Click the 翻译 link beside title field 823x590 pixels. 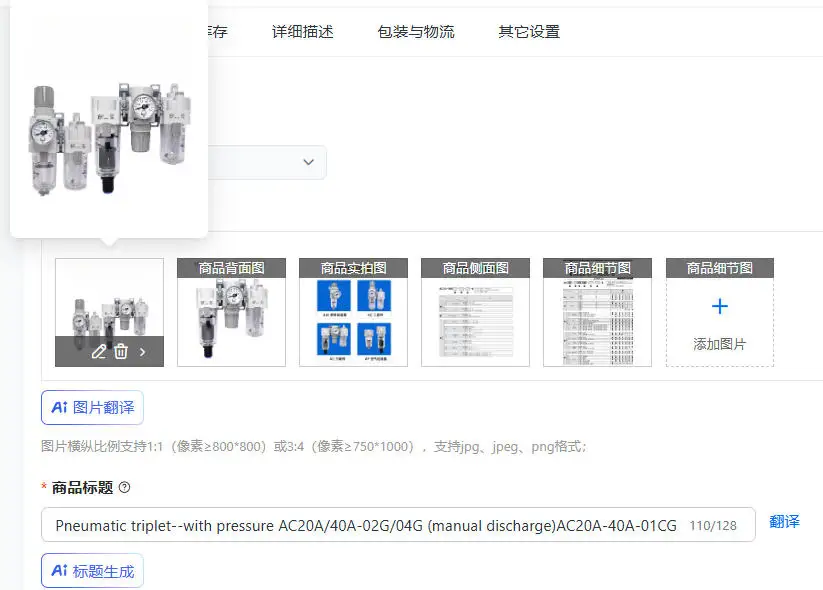click(784, 522)
